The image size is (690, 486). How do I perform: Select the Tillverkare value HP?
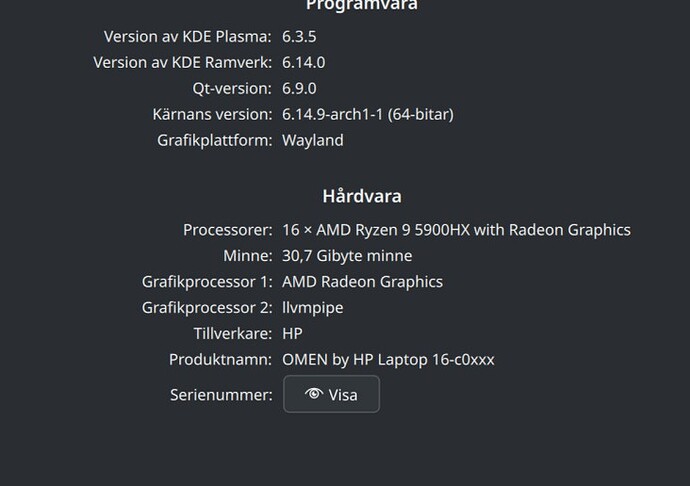click(x=292, y=334)
